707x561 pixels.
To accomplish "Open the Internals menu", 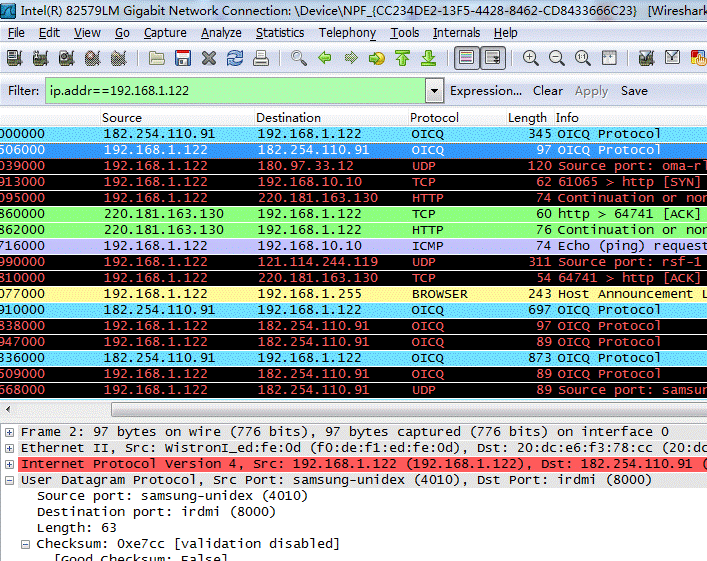I will point(456,33).
